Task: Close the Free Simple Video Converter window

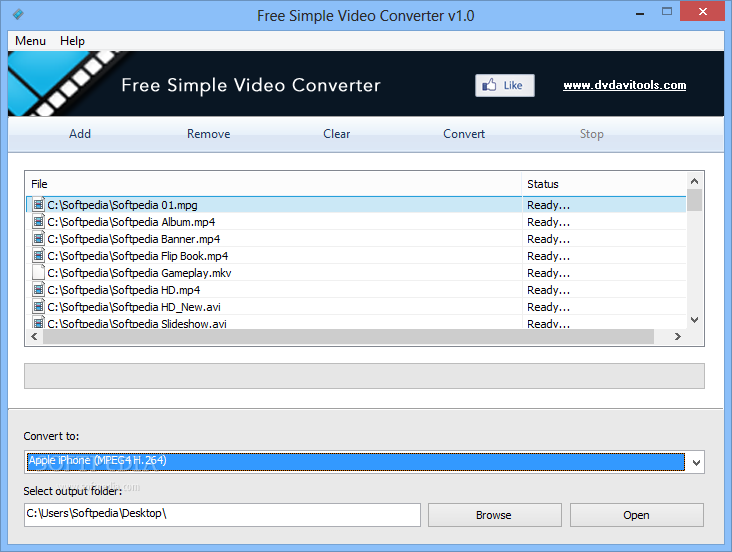Action: click(703, 12)
